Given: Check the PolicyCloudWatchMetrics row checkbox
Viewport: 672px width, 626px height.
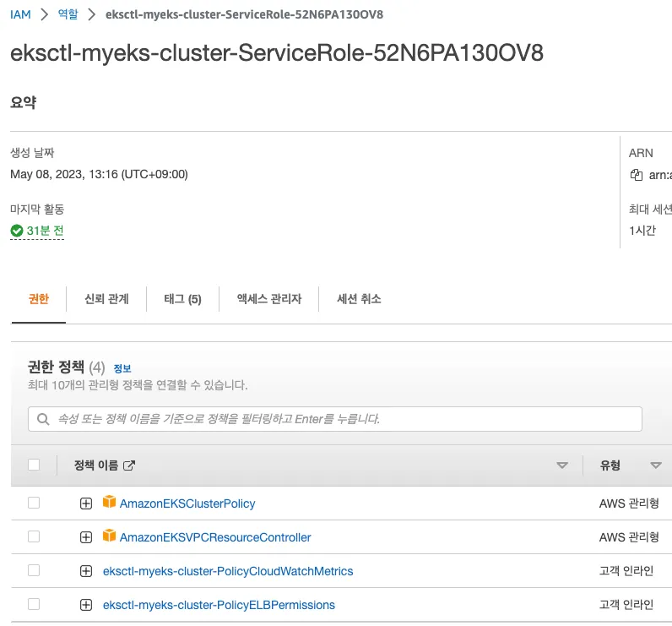Looking at the screenshot, I should (x=34, y=570).
